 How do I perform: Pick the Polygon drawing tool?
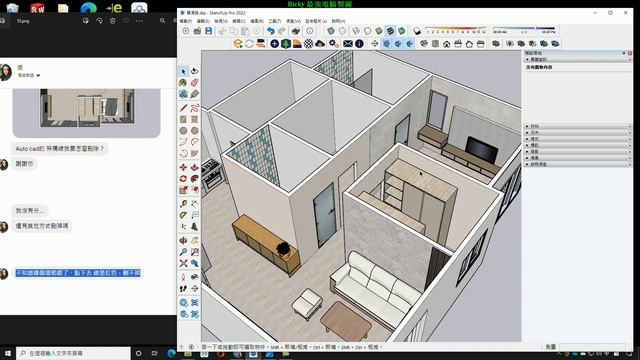[195, 131]
